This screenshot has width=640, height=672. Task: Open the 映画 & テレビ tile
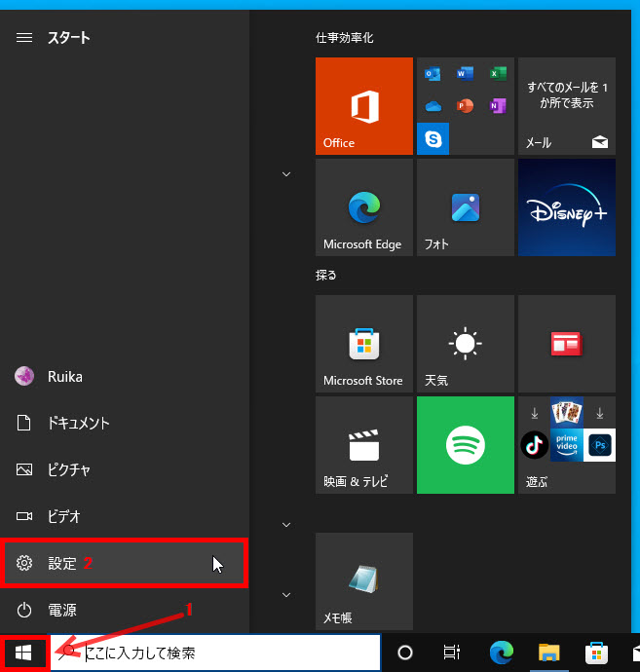click(363, 445)
